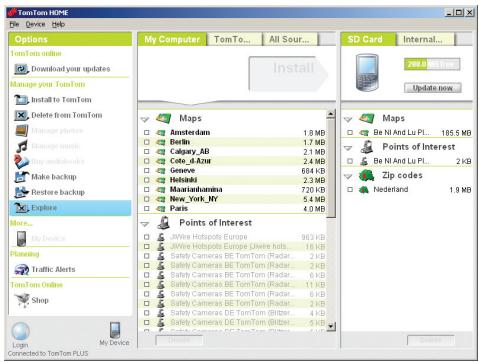This screenshot has height=362, width=479.
Task: Check the Helsinki map checkbox
Action: 146,180
